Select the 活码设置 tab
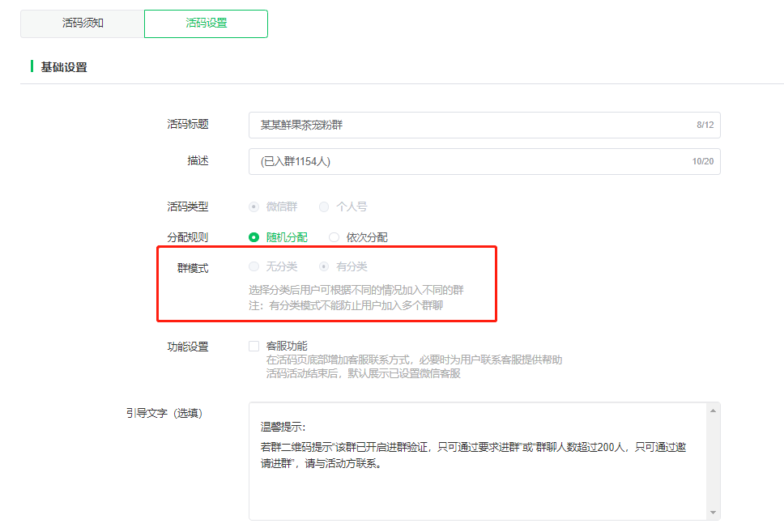Viewport: 784px width, 532px height. point(206,23)
